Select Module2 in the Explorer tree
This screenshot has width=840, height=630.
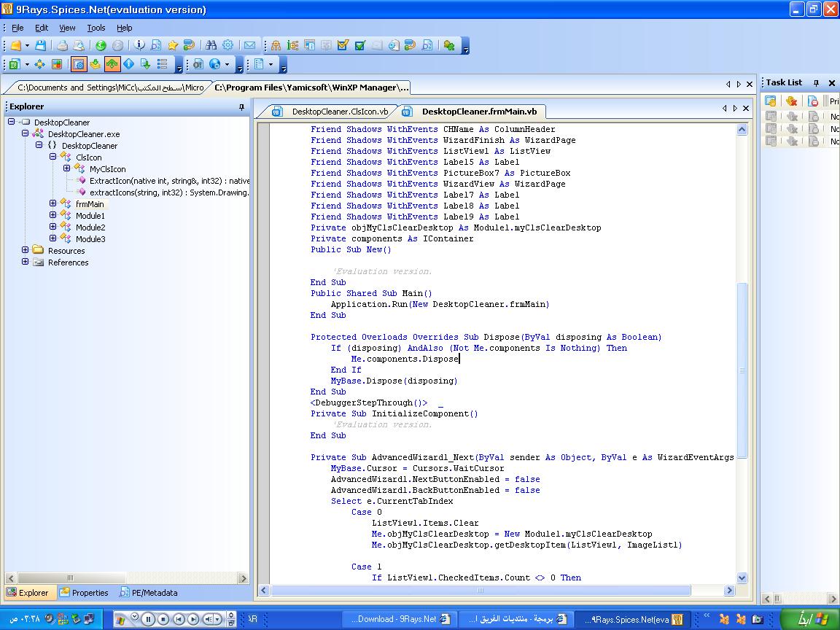pyautogui.click(x=90, y=227)
